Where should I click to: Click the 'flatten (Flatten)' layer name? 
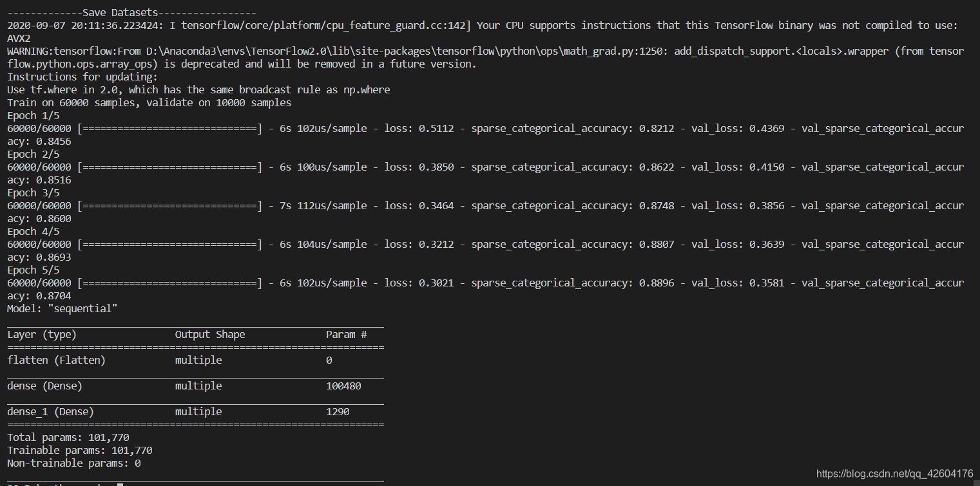57,360
